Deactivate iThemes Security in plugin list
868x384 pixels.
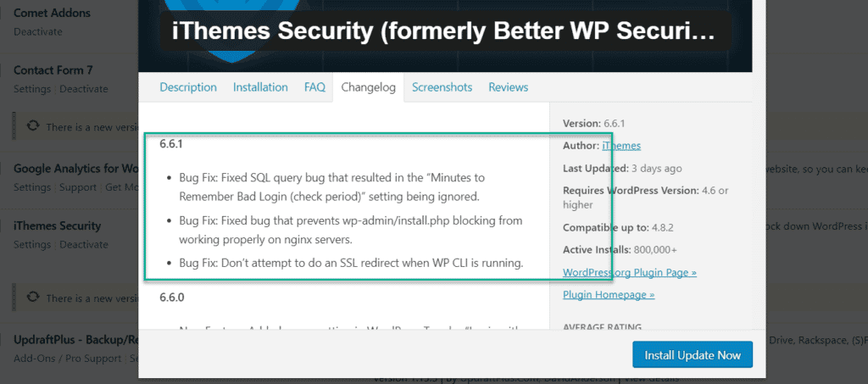pos(84,245)
